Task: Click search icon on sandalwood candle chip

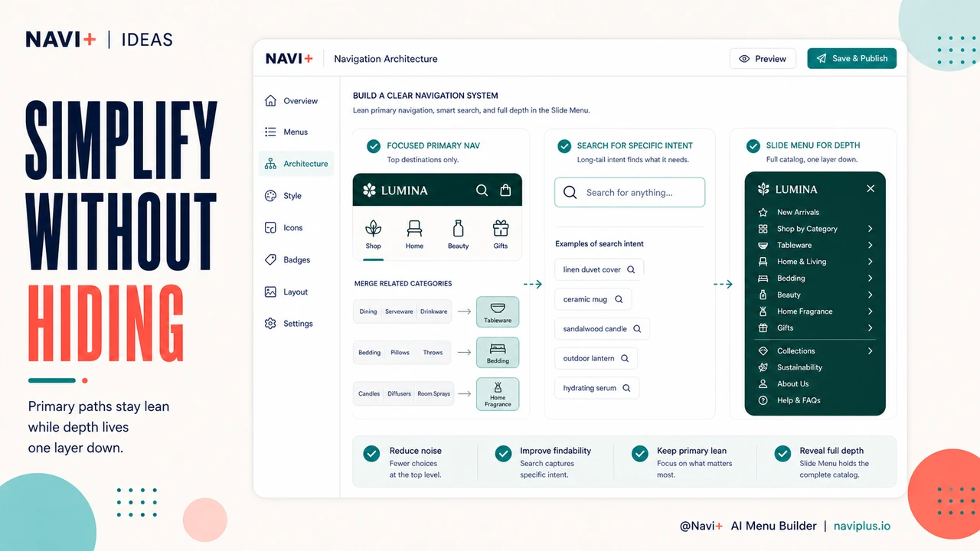Action: [x=637, y=329]
